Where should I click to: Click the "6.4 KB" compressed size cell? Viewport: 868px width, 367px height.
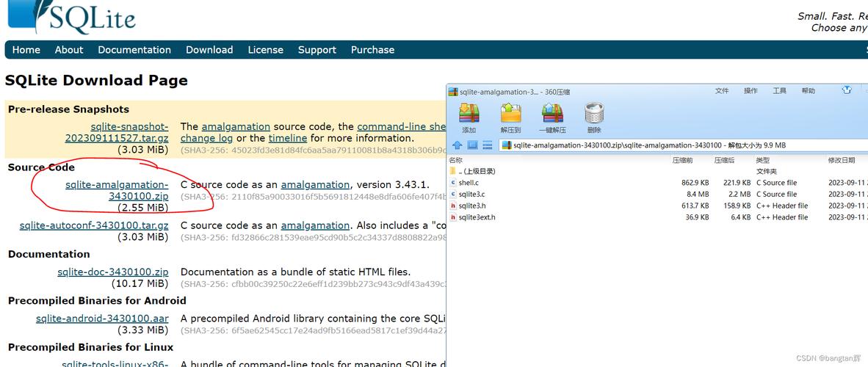(x=741, y=217)
